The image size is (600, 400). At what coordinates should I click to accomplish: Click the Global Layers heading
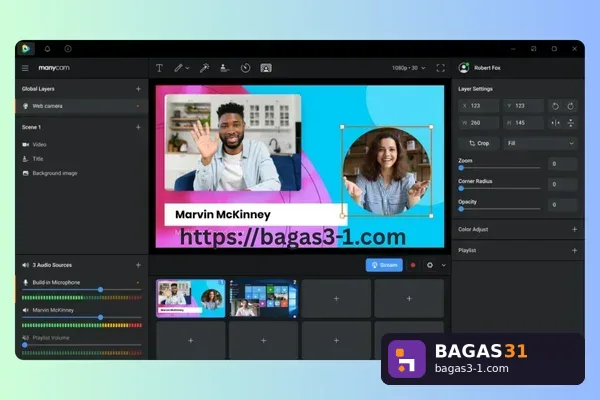(38, 89)
